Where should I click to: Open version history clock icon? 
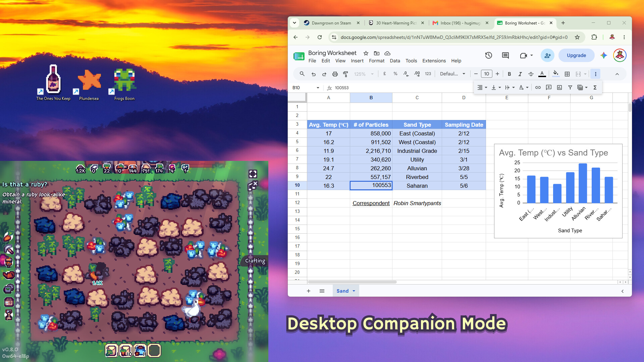488,55
